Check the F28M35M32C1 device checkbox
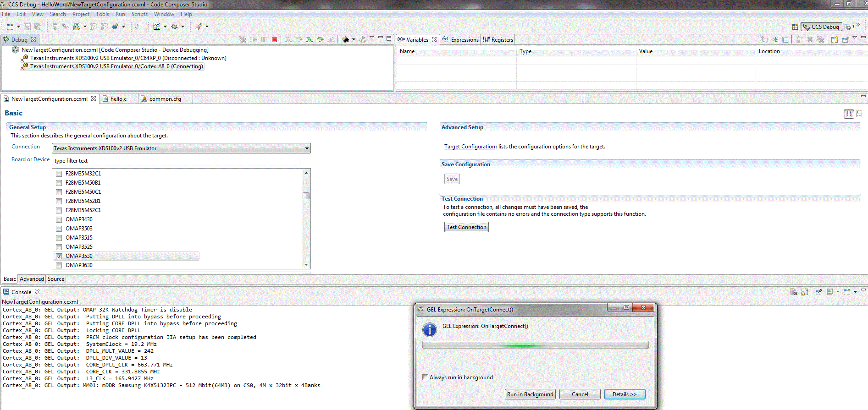The width and height of the screenshot is (868, 410). 59,174
